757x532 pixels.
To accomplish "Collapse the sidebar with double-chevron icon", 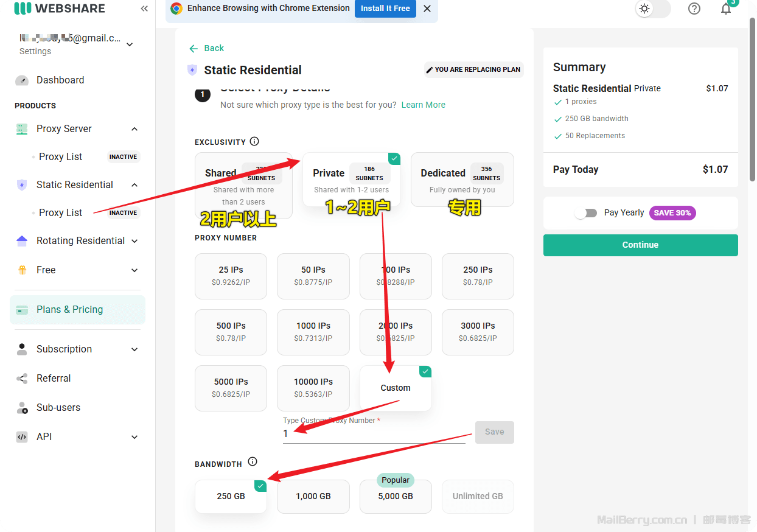I will [144, 9].
